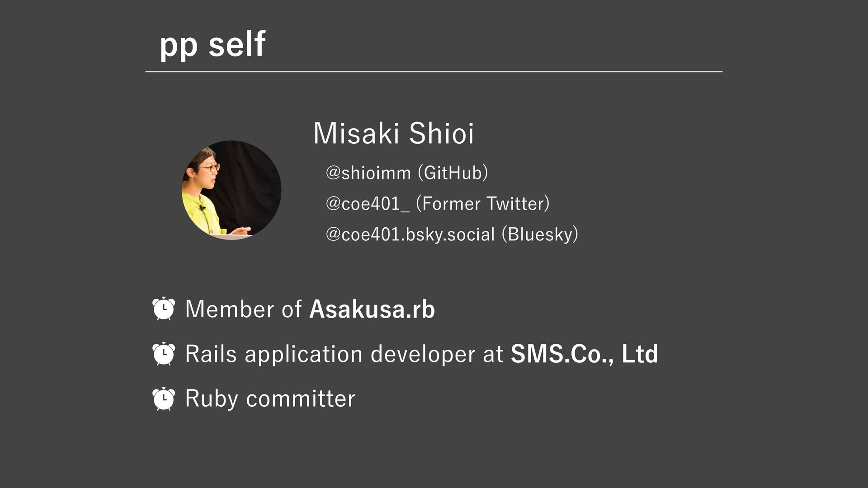Image resolution: width=868 pixels, height=488 pixels.
Task: Click the horizontal divider under the title
Action: (434, 72)
